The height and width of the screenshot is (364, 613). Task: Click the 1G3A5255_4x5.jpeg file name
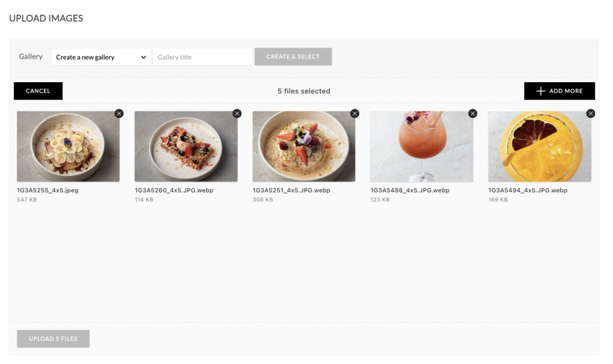pyautogui.click(x=48, y=190)
